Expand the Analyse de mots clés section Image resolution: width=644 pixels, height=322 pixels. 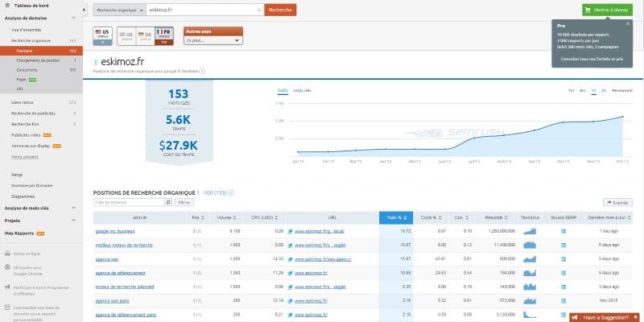73,208
